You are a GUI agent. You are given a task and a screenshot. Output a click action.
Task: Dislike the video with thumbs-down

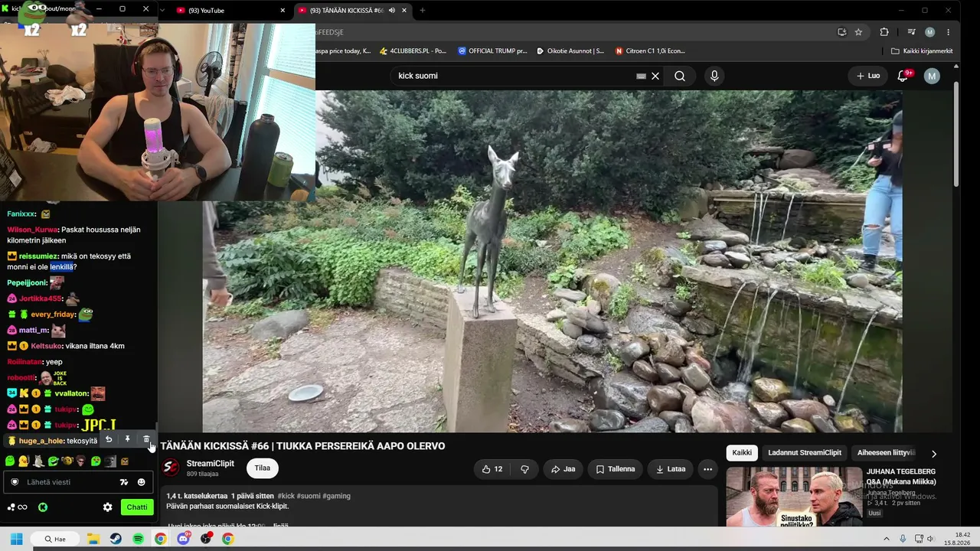tap(525, 469)
